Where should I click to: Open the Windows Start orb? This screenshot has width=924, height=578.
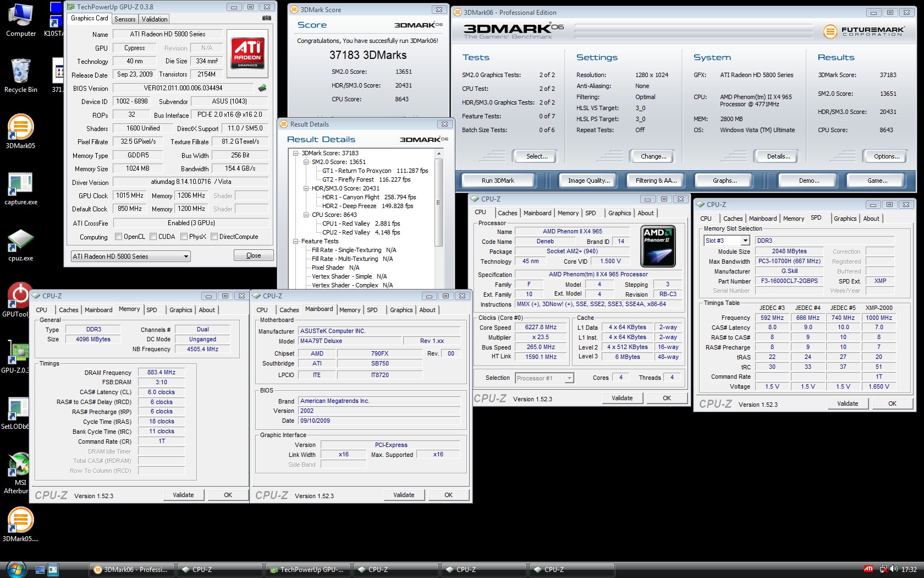tap(15, 569)
